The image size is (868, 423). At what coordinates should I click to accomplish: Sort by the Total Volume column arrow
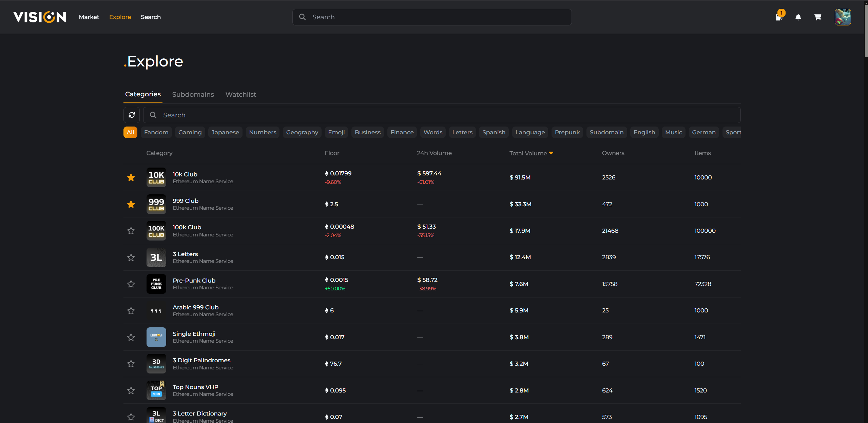coord(551,153)
